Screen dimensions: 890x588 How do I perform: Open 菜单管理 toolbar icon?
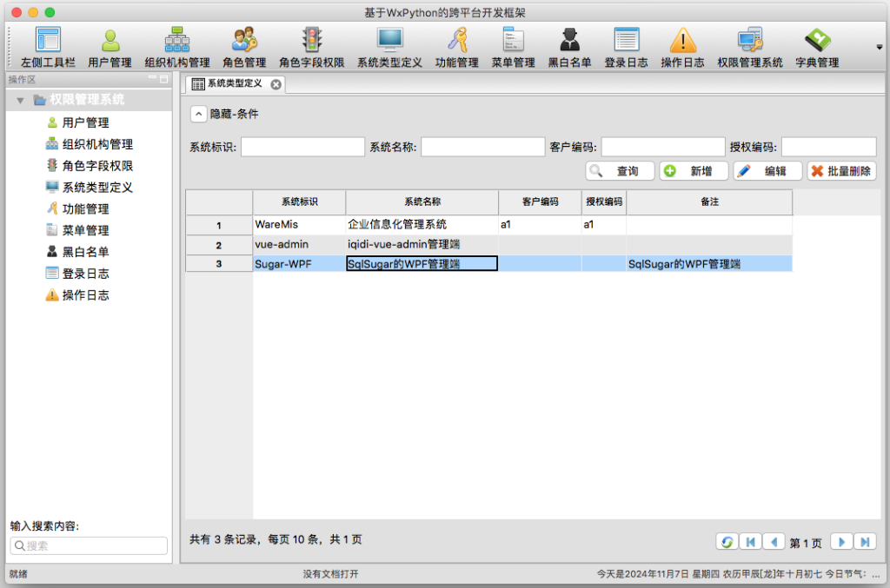pos(513,47)
